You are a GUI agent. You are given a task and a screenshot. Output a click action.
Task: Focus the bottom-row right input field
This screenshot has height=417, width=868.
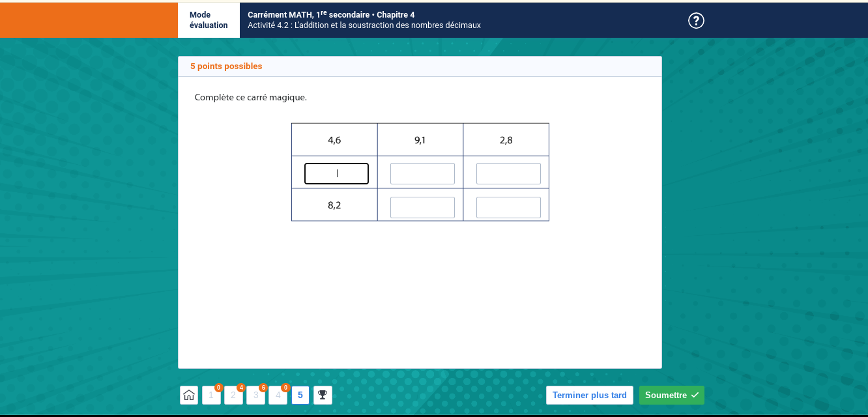pyautogui.click(x=508, y=207)
